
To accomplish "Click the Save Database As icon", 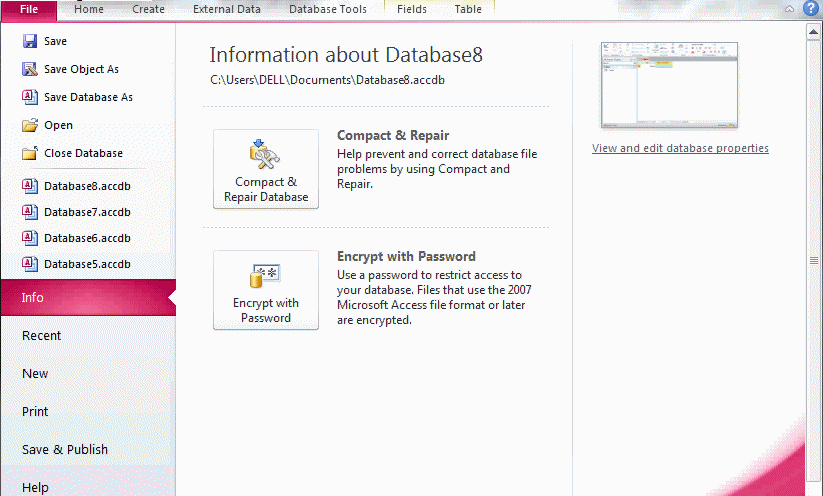I will coord(30,97).
